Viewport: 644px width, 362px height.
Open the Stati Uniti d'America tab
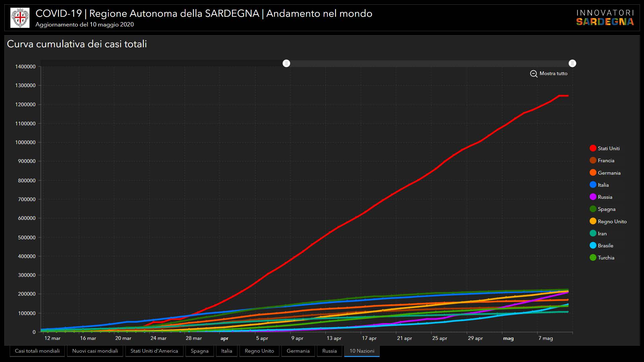coord(154,351)
